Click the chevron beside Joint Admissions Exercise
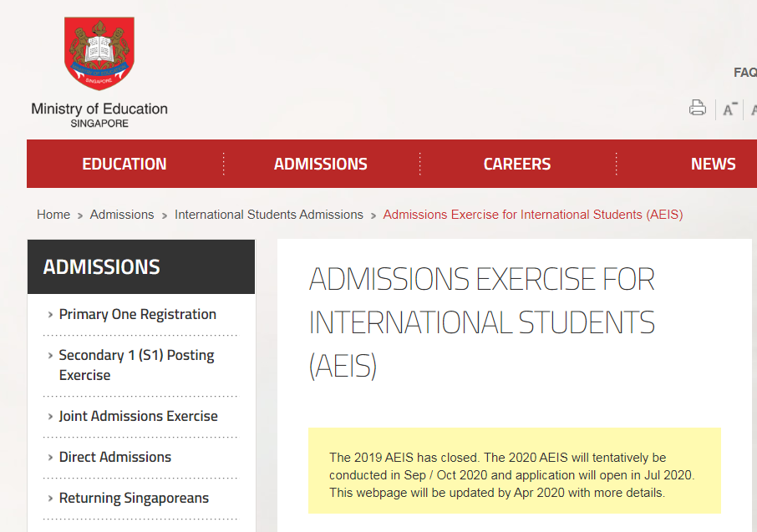 [51, 417]
